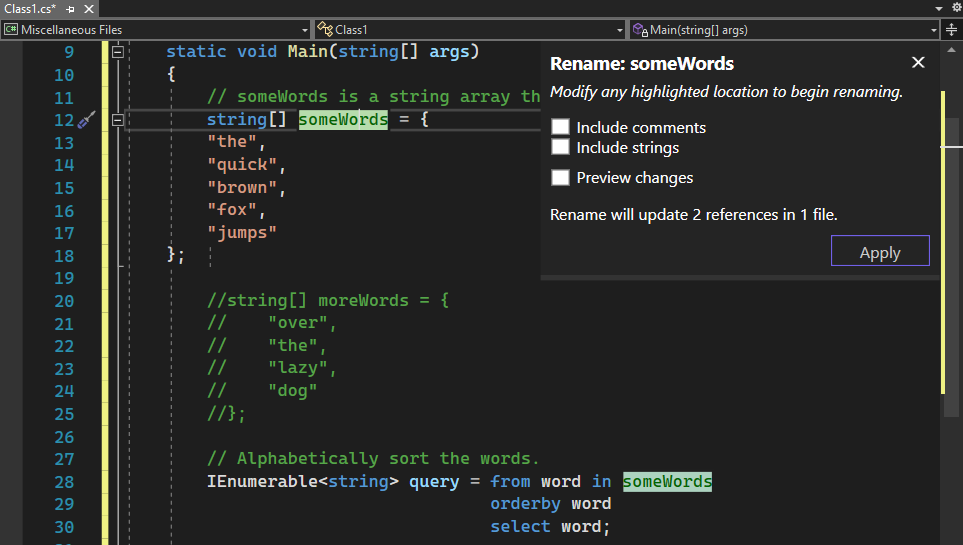
Task: Close the Class1.cs document tab
Action: click(87, 7)
